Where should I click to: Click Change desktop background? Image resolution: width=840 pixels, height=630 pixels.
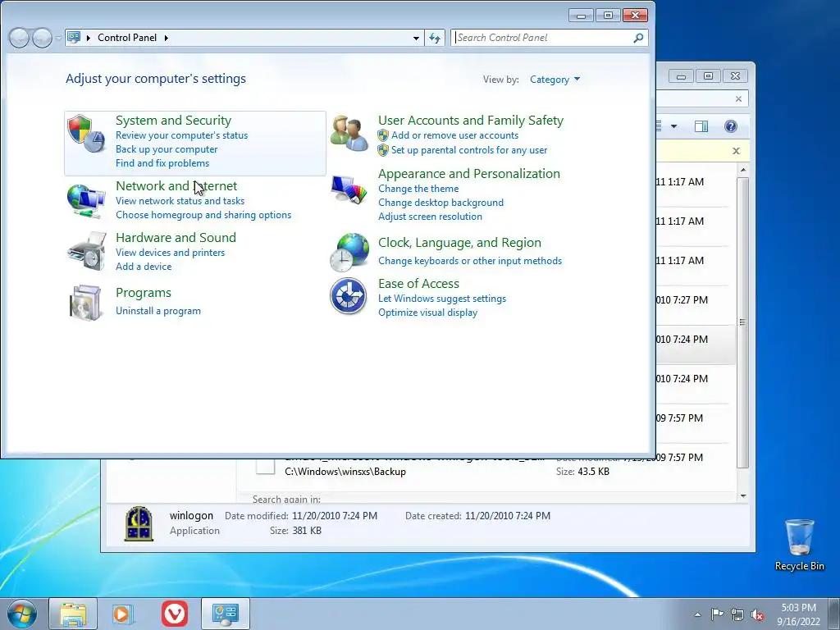pyautogui.click(x=441, y=203)
